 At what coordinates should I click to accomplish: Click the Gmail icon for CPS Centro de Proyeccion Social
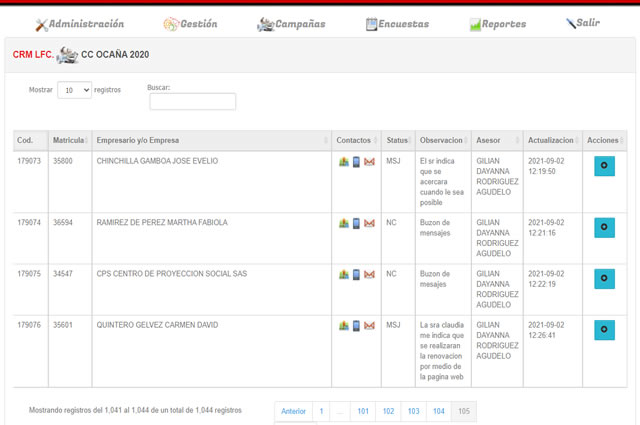tap(369, 275)
